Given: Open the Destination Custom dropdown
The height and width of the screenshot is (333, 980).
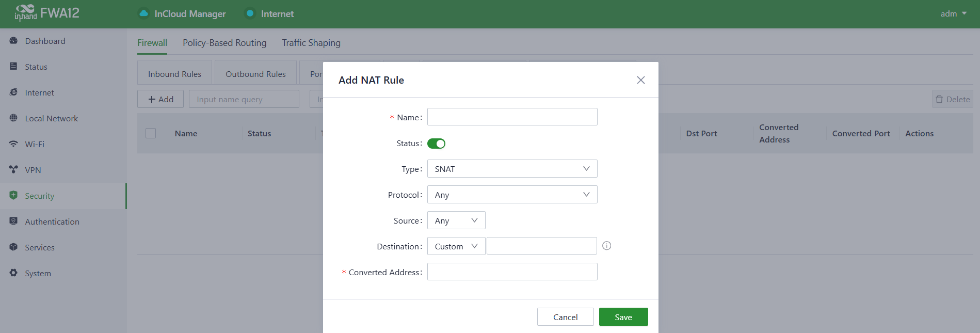Looking at the screenshot, I should point(456,246).
